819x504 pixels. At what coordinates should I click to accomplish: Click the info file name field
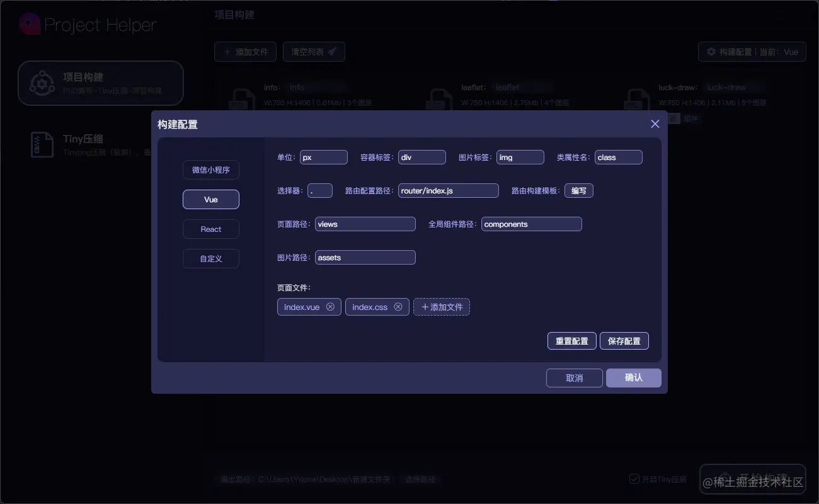pos(316,88)
